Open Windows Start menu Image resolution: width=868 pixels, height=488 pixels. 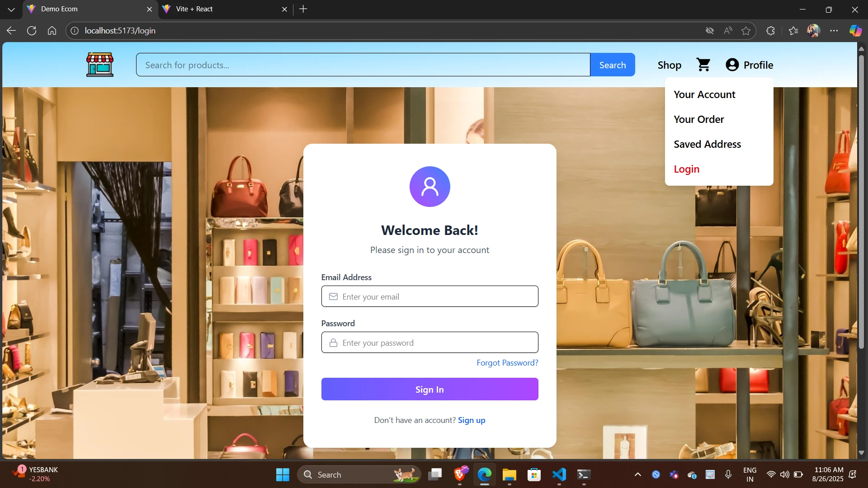(283, 474)
